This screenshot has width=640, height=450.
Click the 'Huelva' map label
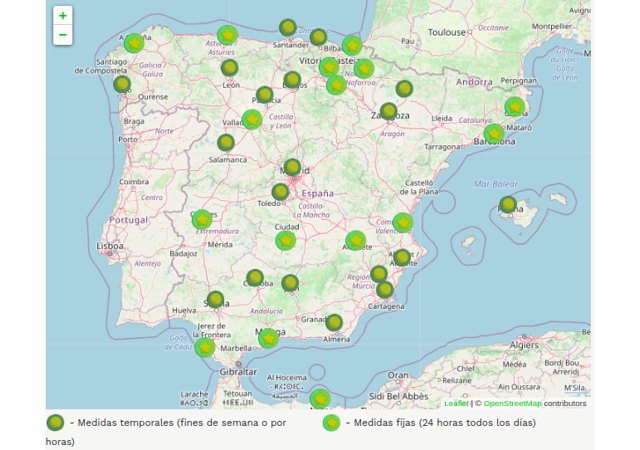(184, 310)
